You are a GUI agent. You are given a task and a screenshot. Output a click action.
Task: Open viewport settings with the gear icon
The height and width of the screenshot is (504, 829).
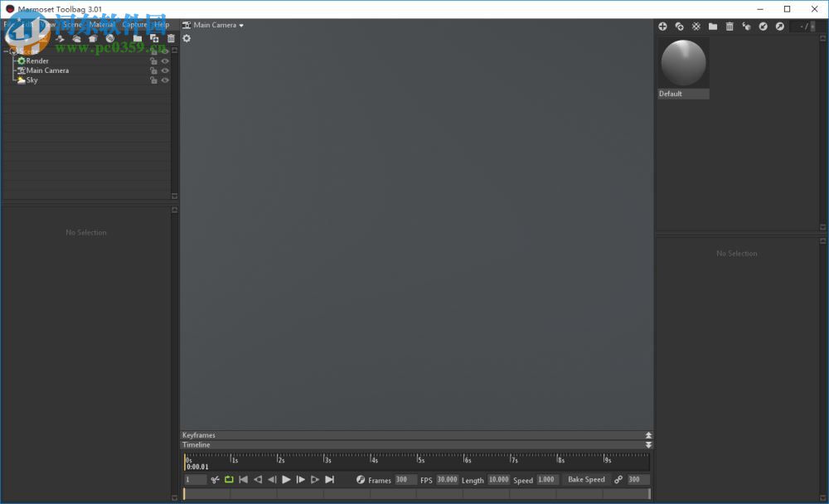[x=187, y=38]
